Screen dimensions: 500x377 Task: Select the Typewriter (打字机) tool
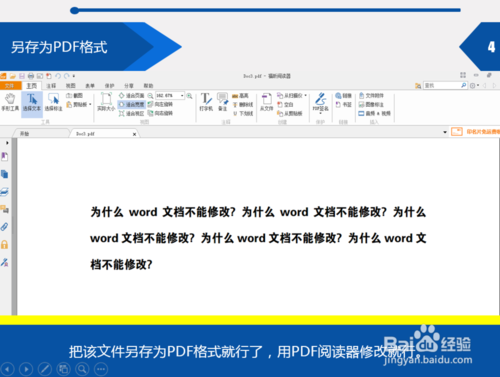[206, 102]
